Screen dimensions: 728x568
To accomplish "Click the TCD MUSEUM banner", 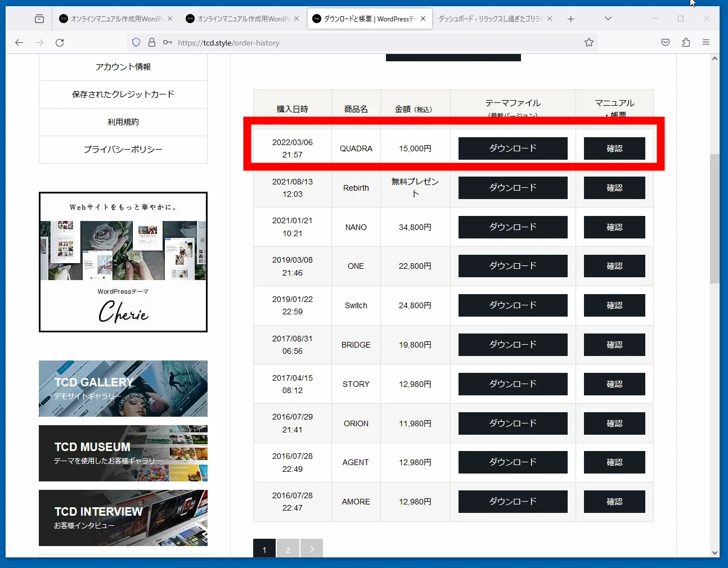I will click(x=123, y=453).
